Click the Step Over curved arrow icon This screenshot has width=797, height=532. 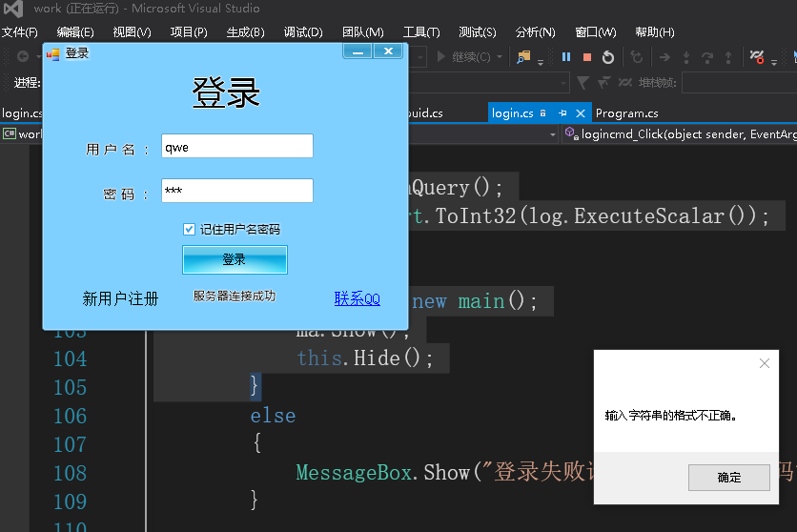707,57
